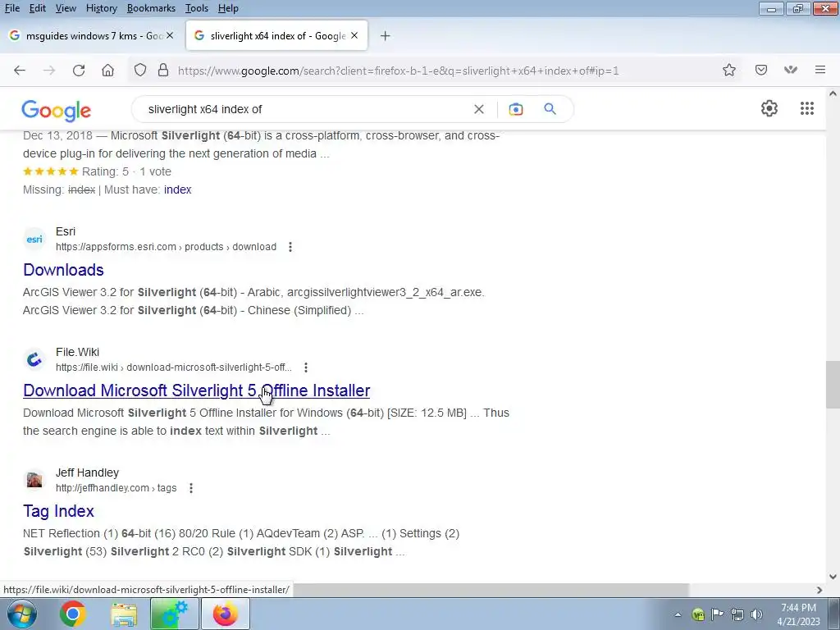Click the scrollbar up arrow
Viewport: 840px width, 630px height.
point(833,94)
